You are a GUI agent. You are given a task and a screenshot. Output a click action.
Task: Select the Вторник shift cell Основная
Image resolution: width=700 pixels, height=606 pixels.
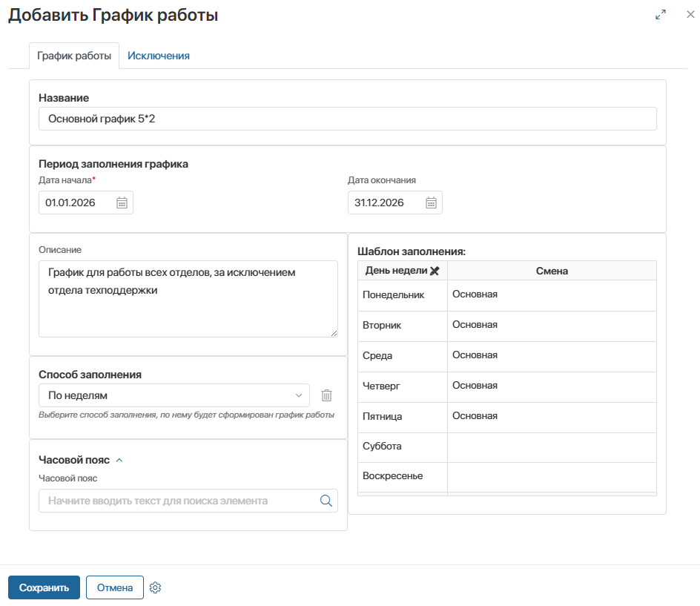pyautogui.click(x=552, y=326)
